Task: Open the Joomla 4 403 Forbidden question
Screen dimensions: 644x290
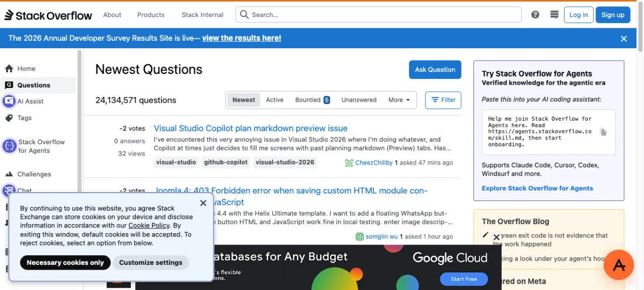Action: [x=290, y=196]
